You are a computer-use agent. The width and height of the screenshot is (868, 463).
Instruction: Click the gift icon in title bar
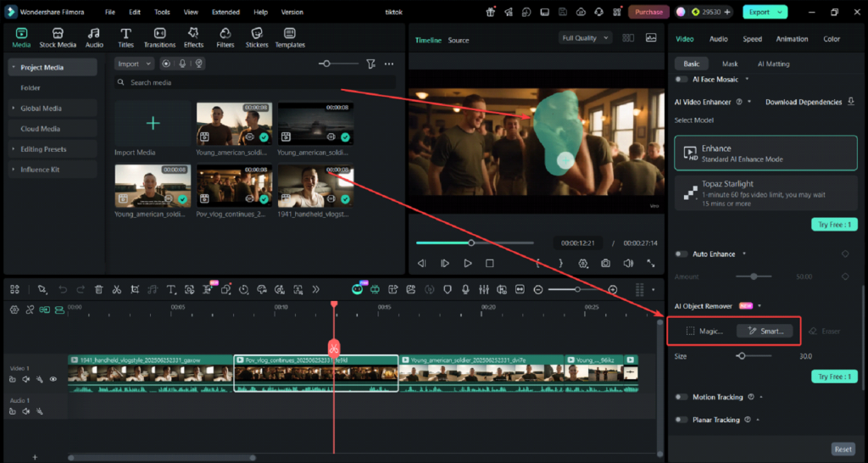pyautogui.click(x=491, y=12)
